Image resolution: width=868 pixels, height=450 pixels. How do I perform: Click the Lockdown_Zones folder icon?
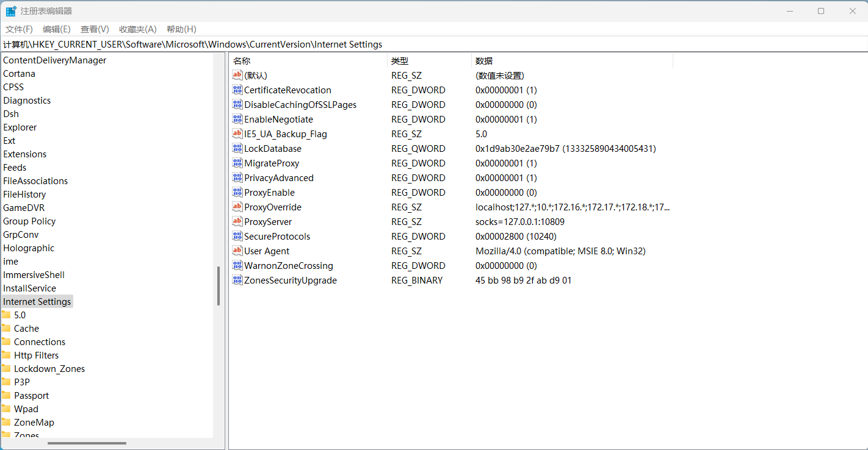[6, 368]
